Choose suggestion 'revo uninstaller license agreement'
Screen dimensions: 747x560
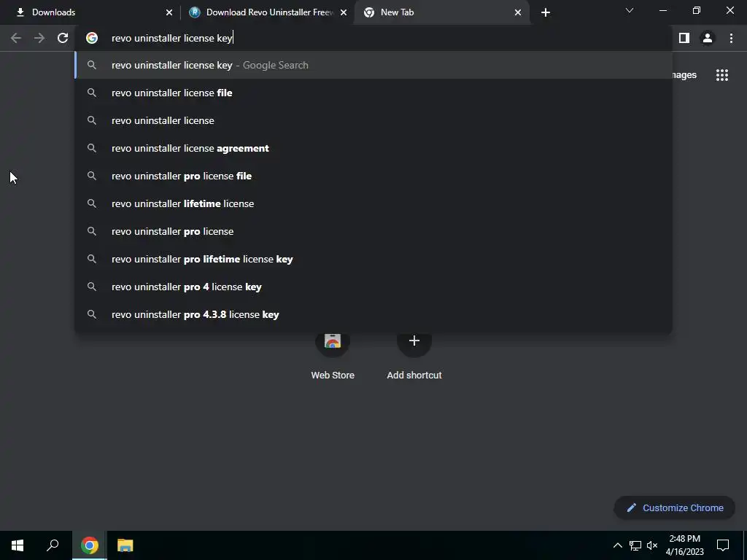[x=373, y=148]
